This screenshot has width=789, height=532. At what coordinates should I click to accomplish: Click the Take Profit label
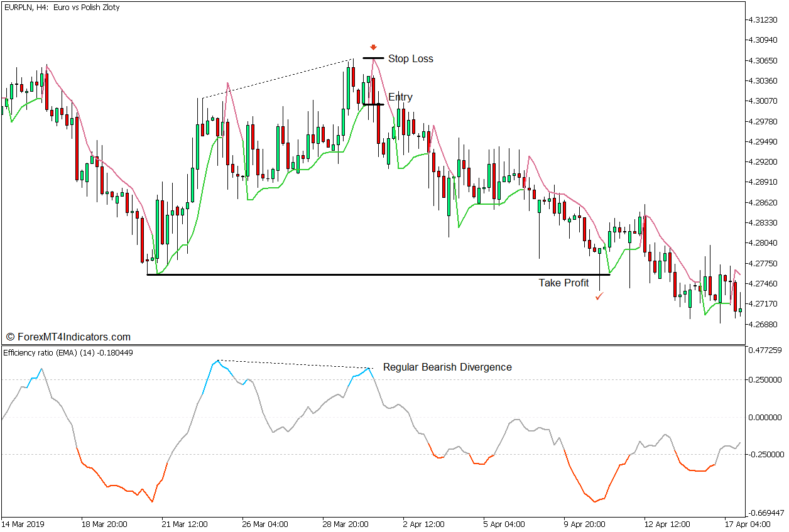[x=563, y=283]
